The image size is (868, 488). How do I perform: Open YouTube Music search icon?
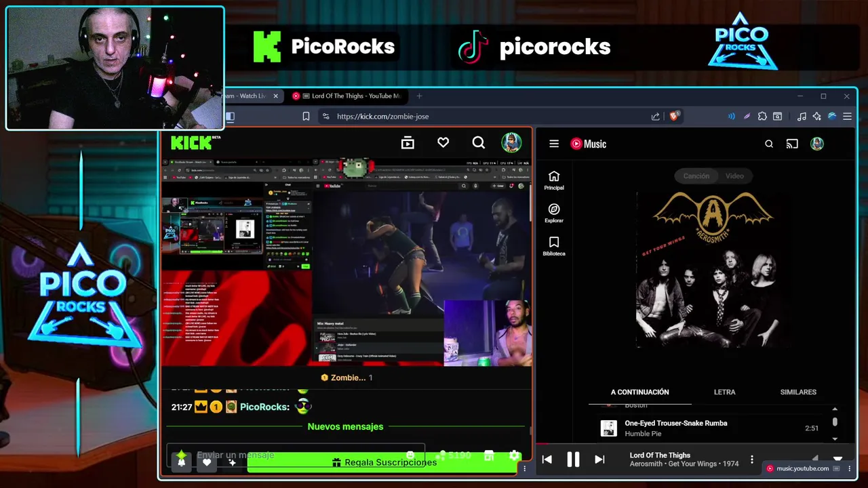point(769,144)
